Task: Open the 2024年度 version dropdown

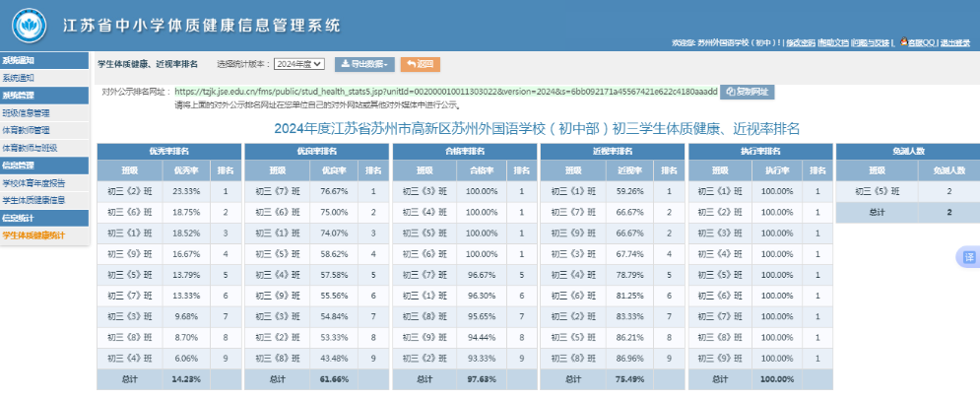Action: pyautogui.click(x=298, y=64)
